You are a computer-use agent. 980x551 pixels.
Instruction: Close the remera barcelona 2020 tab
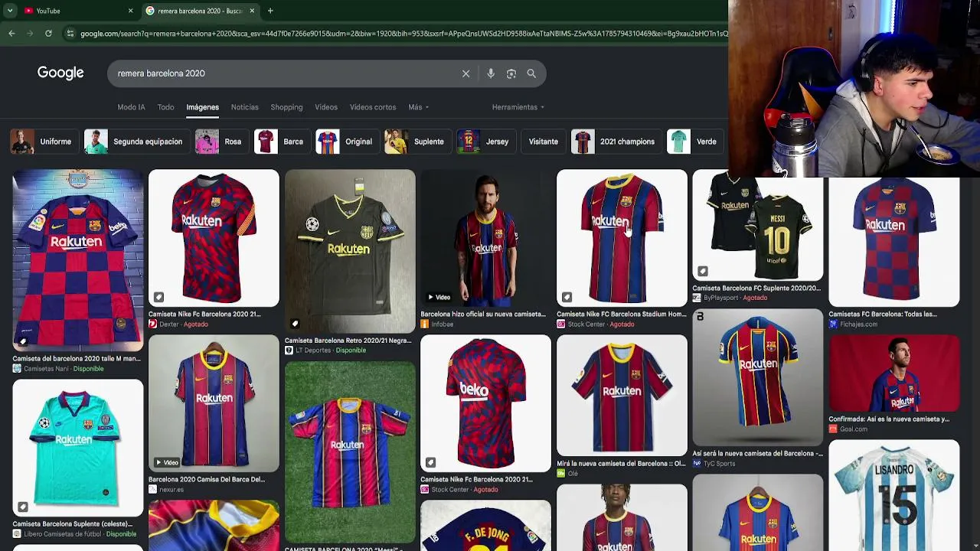coord(252,11)
